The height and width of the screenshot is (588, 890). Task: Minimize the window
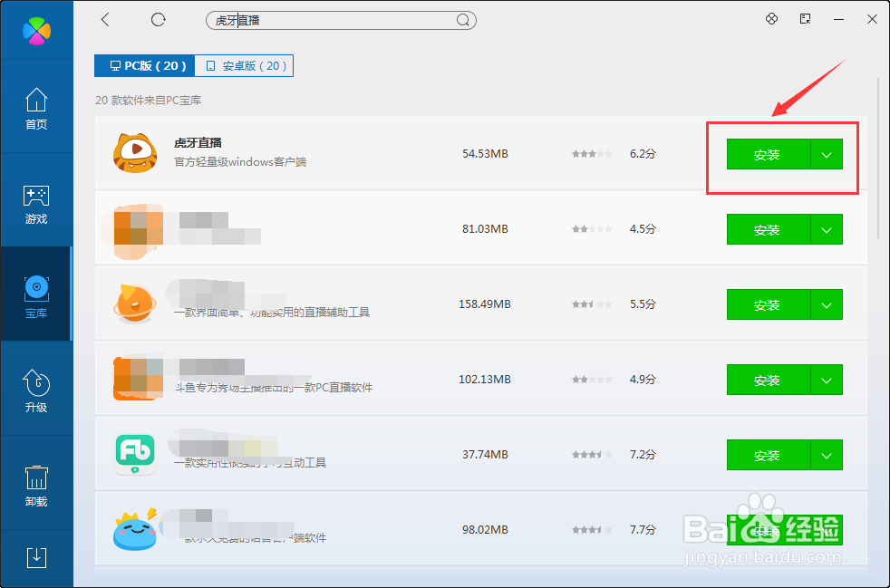pos(838,19)
